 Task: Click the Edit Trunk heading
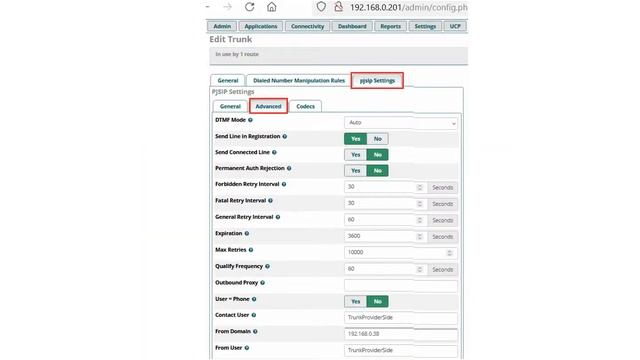pos(231,40)
